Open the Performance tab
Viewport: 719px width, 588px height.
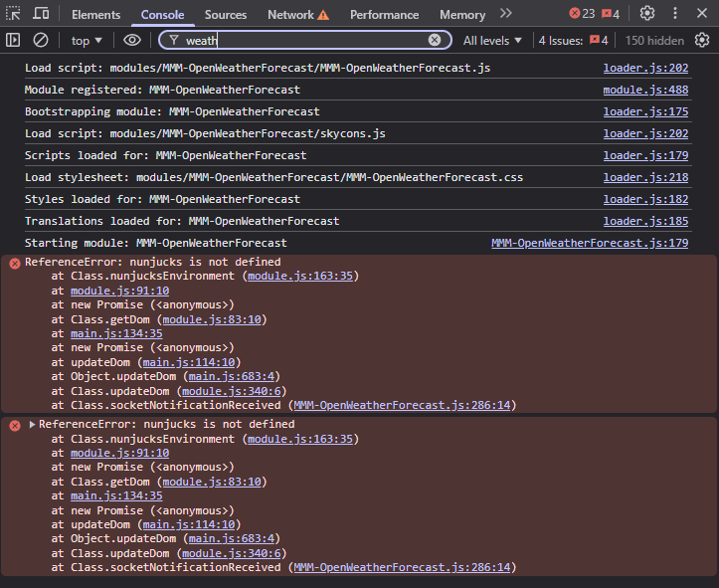[x=385, y=15]
